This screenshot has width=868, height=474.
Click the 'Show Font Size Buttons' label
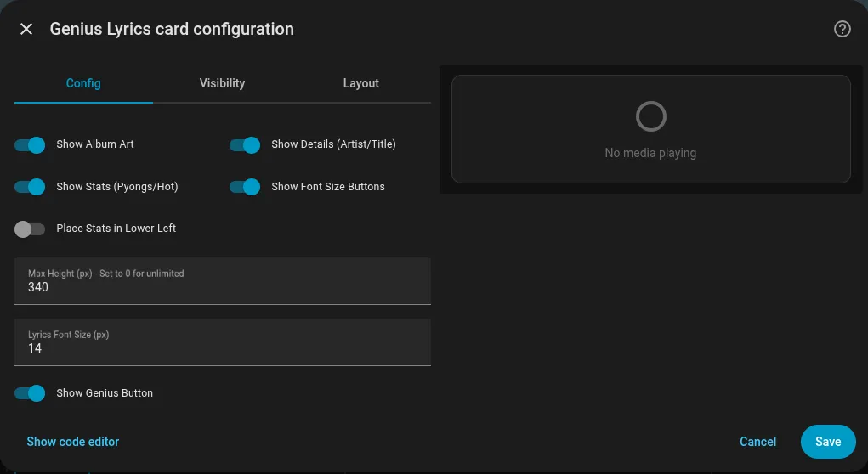pyautogui.click(x=328, y=186)
